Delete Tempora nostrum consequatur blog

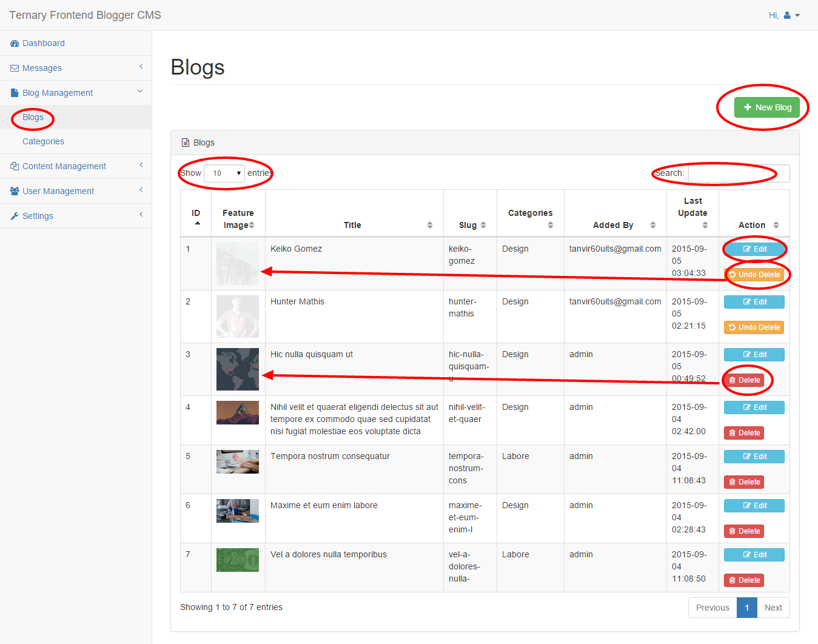tap(744, 482)
